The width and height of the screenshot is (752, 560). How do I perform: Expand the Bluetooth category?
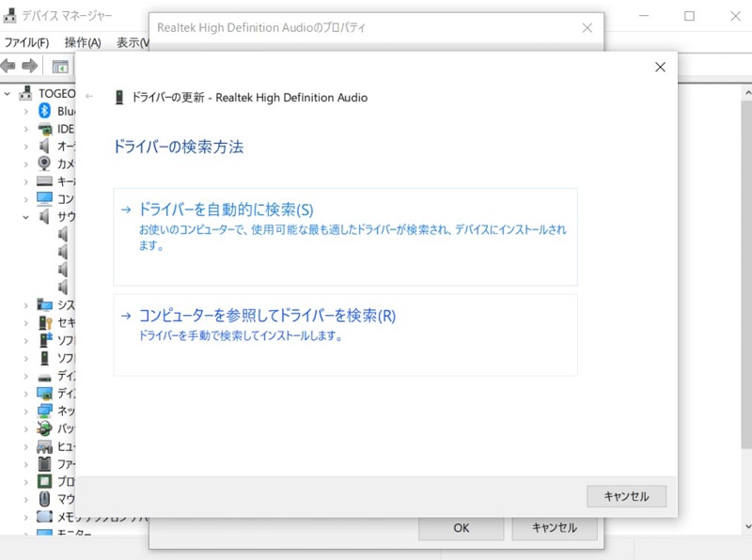pyautogui.click(x=26, y=111)
